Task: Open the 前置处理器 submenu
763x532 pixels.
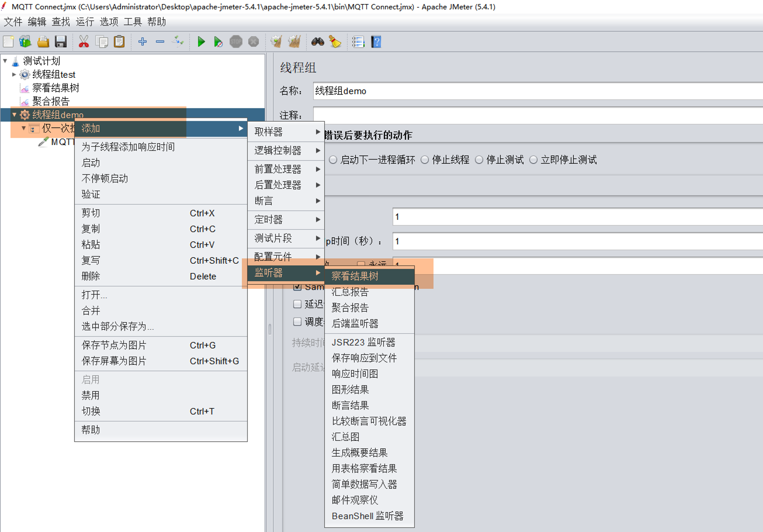Action: tap(286, 169)
